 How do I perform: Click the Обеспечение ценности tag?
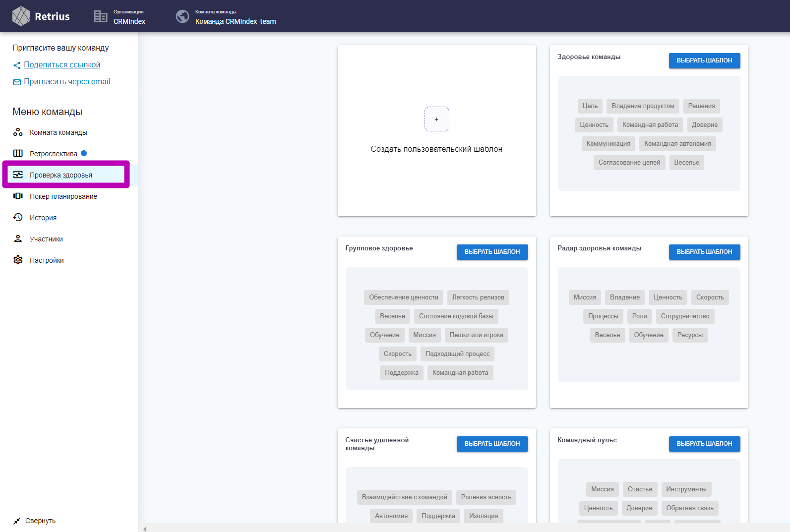pyautogui.click(x=404, y=297)
